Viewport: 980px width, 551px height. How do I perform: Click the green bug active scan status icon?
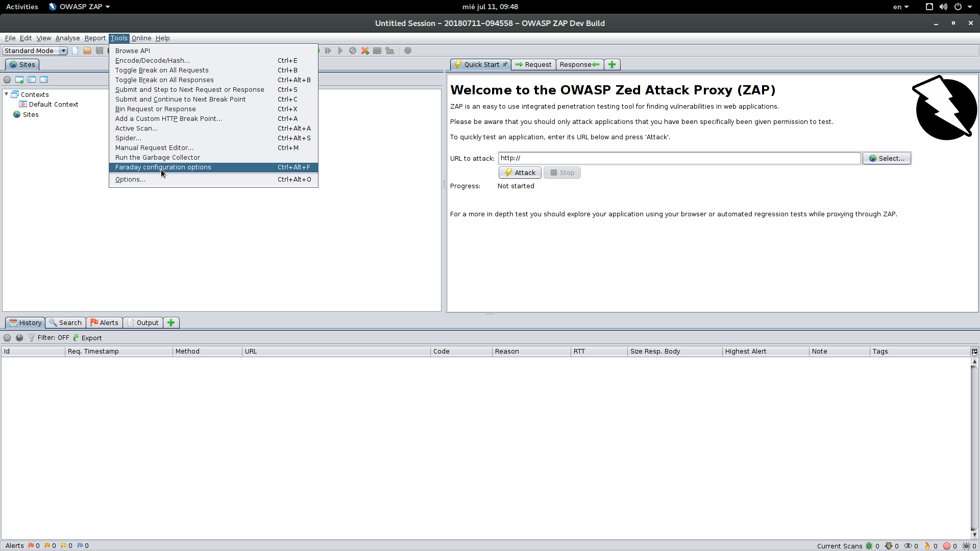[x=869, y=546]
